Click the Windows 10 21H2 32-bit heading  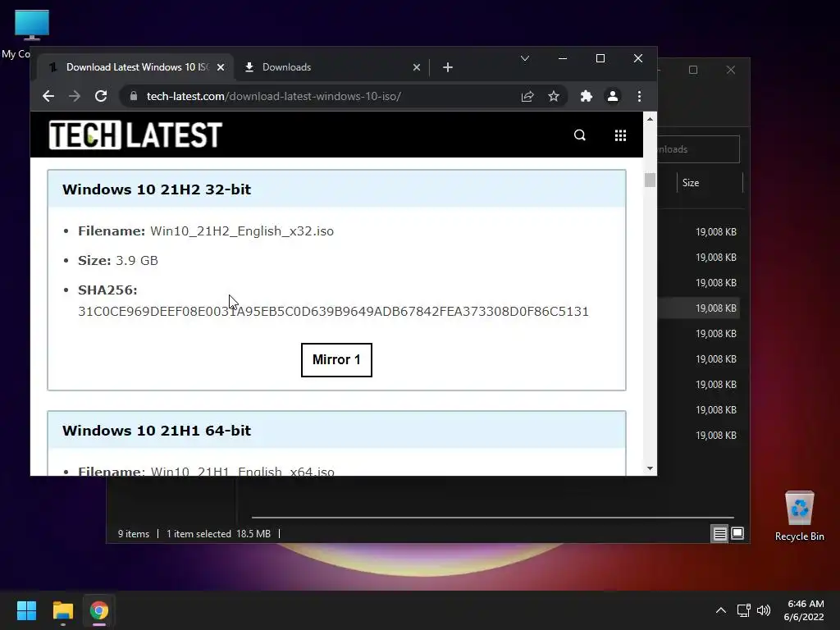tap(157, 189)
